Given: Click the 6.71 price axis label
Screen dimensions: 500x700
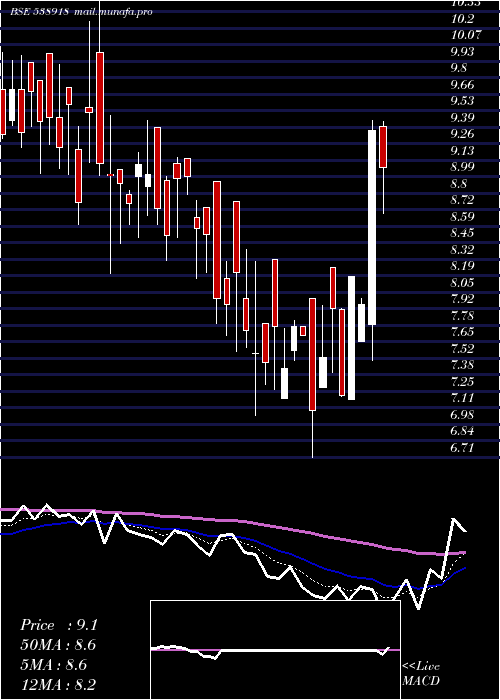Looking at the screenshot, I should [462, 448].
